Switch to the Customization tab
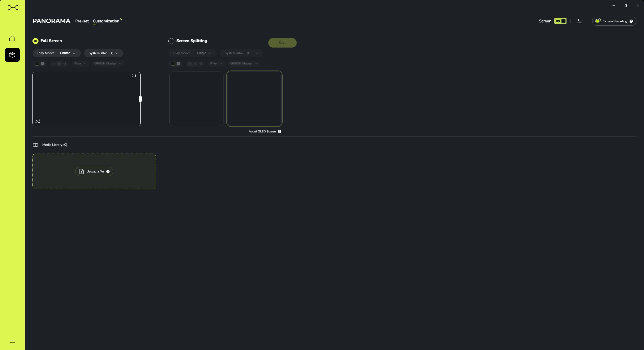The height and width of the screenshot is (350, 644). pyautogui.click(x=106, y=21)
